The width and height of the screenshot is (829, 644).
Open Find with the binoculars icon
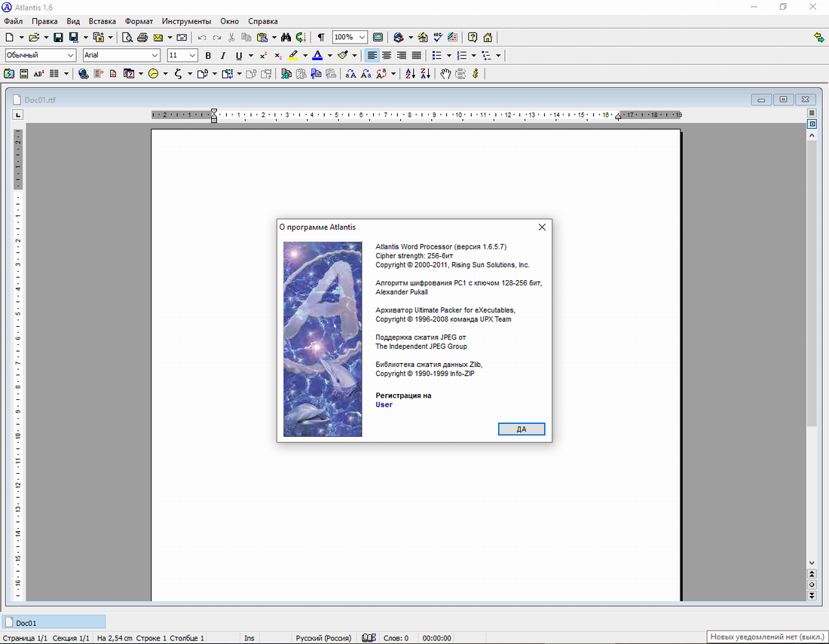point(286,38)
